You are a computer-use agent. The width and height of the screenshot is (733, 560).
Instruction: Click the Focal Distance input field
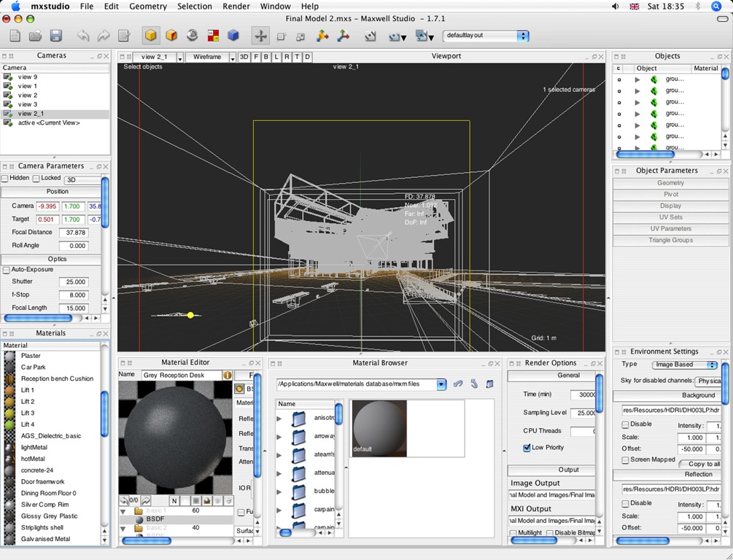[x=75, y=233]
